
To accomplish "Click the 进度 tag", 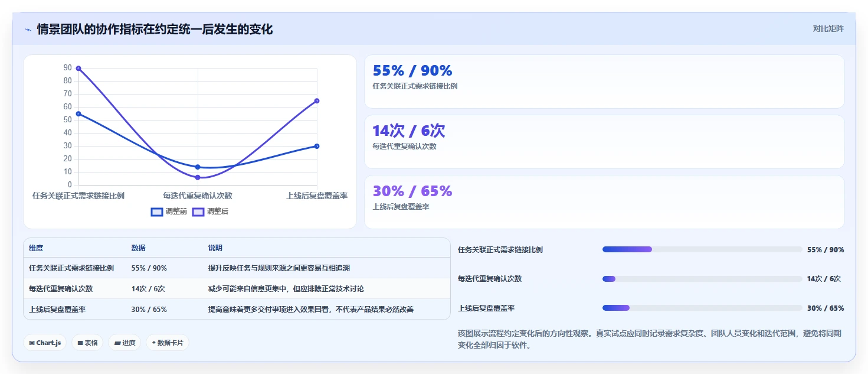I will tap(125, 343).
